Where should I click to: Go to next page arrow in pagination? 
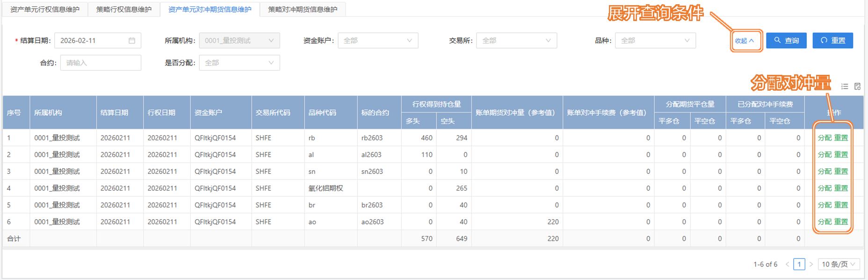coord(811,264)
